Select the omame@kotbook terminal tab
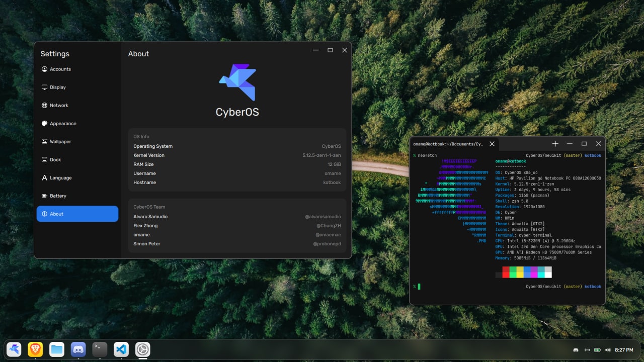 tap(455, 144)
